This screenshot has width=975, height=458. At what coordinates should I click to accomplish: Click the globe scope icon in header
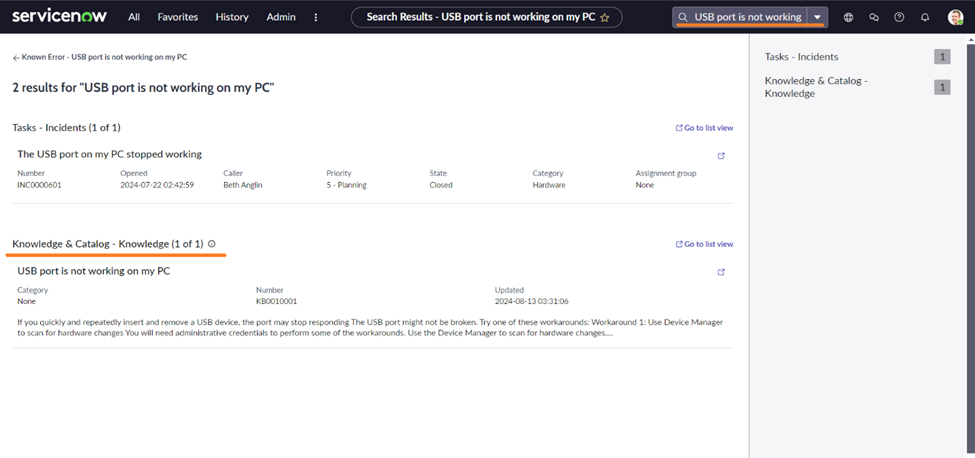849,17
